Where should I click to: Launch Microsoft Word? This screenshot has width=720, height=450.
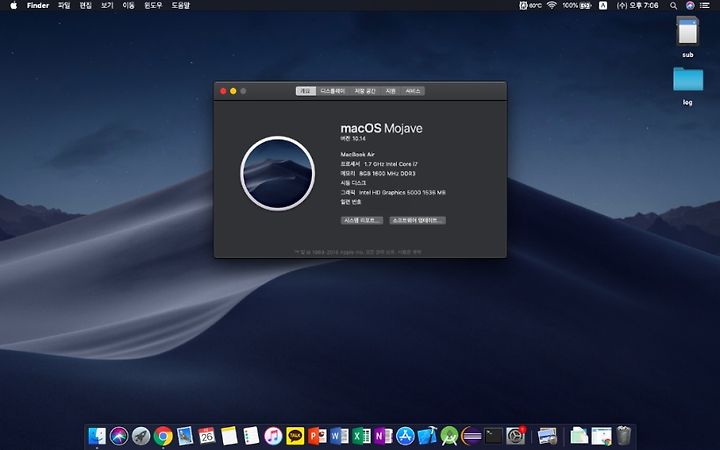(339, 436)
